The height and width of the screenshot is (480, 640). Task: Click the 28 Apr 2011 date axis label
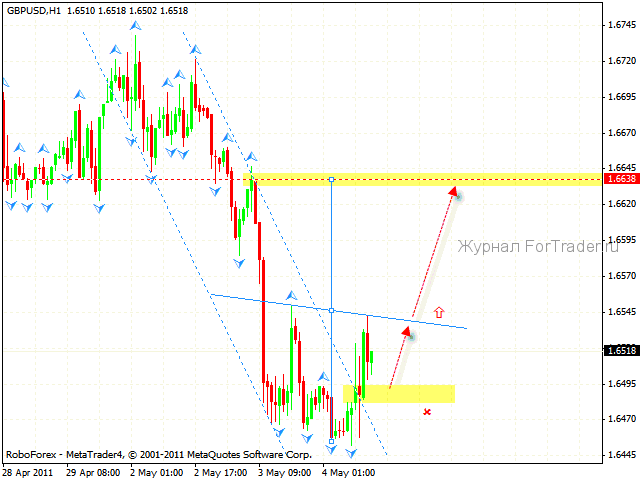[x=28, y=473]
